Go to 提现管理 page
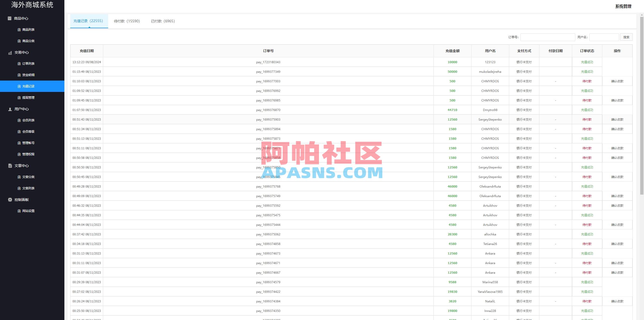The image size is (644, 320). pos(28,97)
